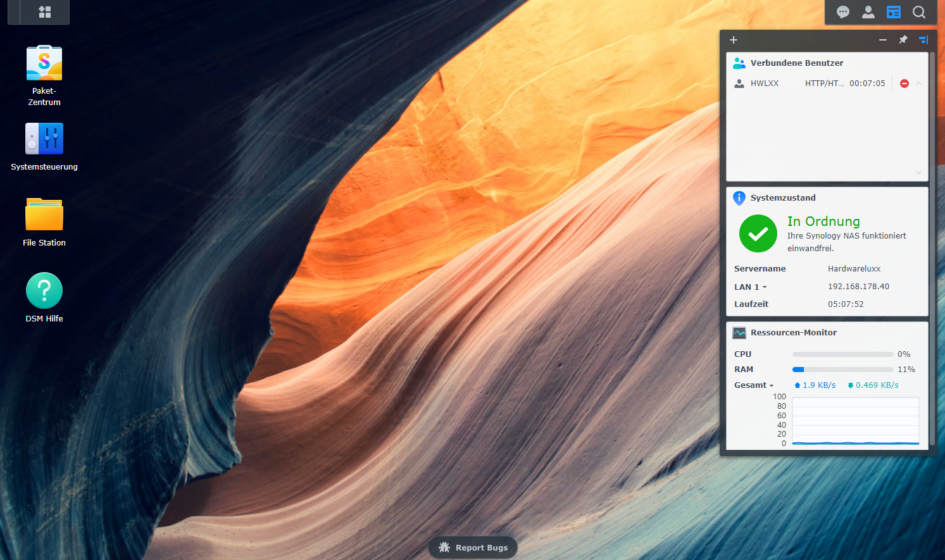This screenshot has height=560, width=945.
Task: Click the green checkmark status icon
Action: pyautogui.click(x=758, y=233)
